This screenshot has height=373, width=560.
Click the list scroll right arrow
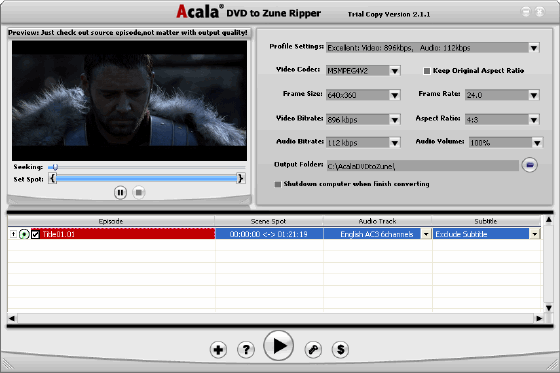pos(539,318)
